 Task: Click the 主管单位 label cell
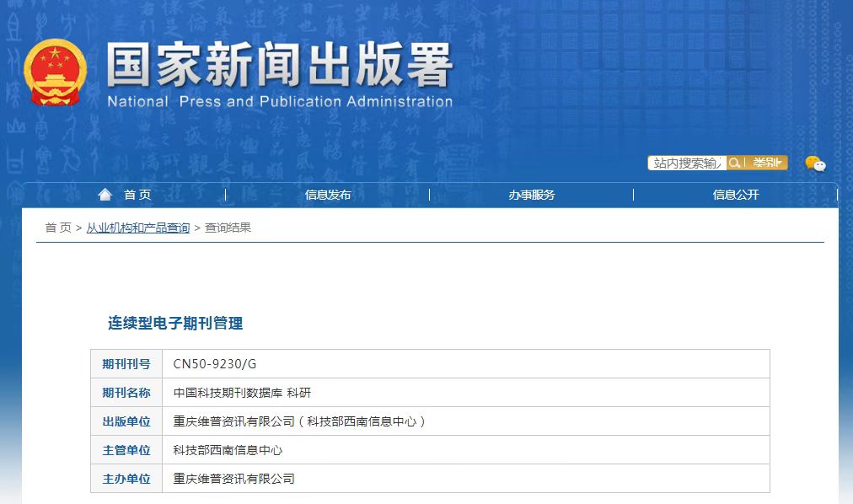126,450
